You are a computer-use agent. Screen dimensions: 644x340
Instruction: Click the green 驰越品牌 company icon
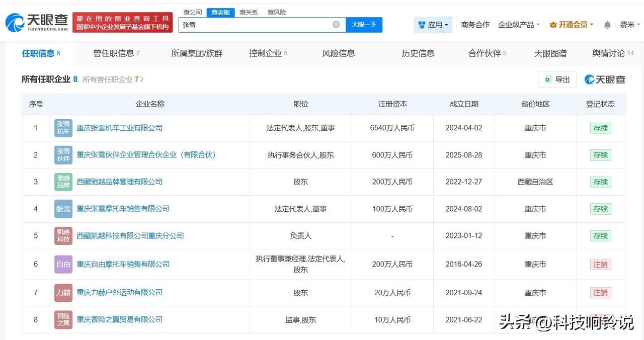click(x=62, y=182)
